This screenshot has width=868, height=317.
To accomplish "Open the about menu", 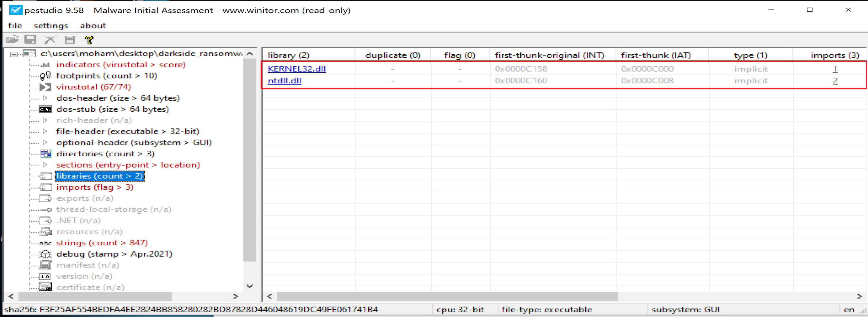I will click(x=93, y=26).
